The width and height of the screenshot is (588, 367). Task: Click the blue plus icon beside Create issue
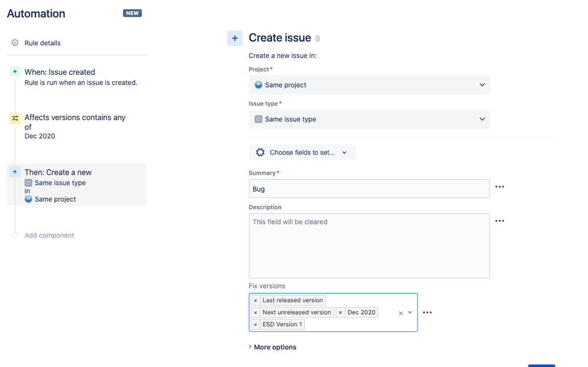pos(235,38)
